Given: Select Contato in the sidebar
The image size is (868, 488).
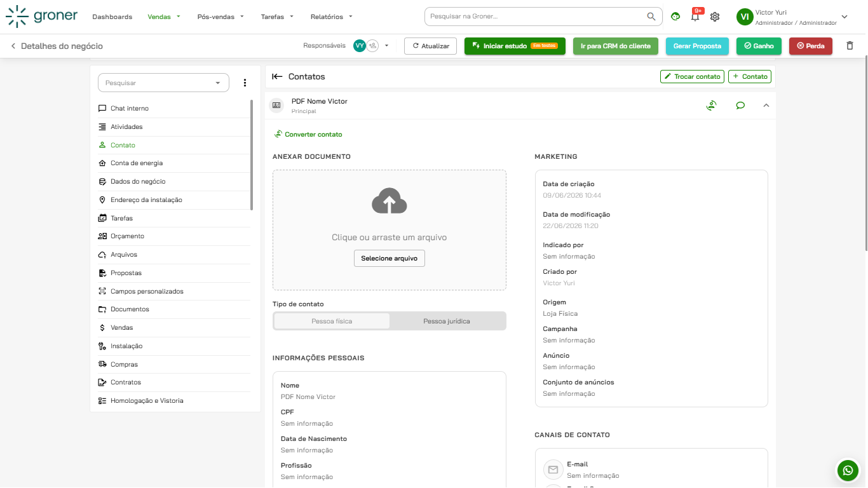Looking at the screenshot, I should tap(174, 146).
